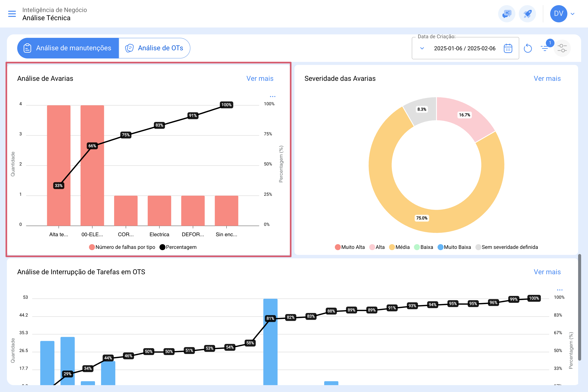Open the three-dot menu of Avarias chart
This screenshot has height=392, width=588.
(273, 96)
